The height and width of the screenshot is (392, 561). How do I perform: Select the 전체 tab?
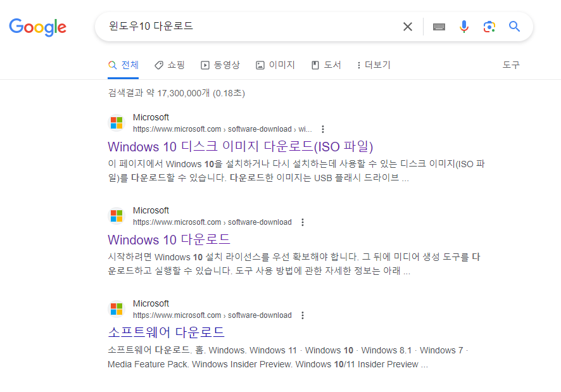tap(123, 65)
